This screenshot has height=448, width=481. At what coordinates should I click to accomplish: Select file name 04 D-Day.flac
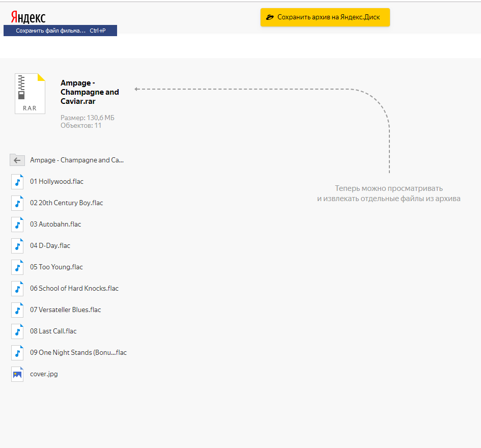click(50, 245)
